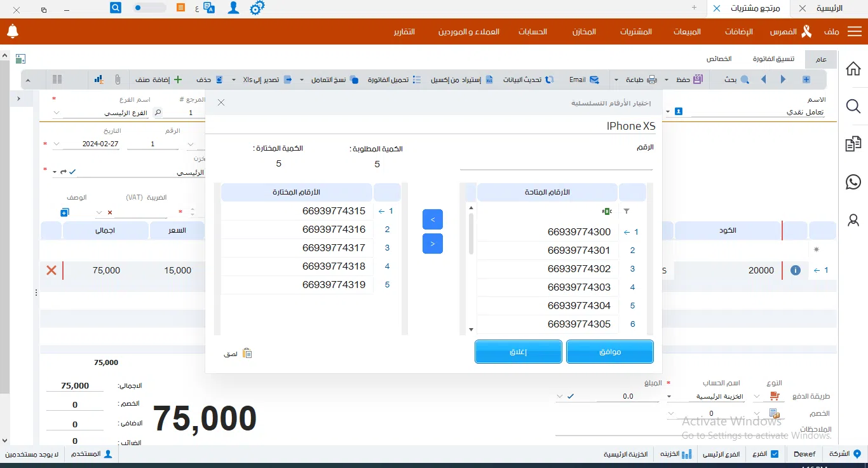Click the Excel export icon in available numbers

(x=607, y=211)
